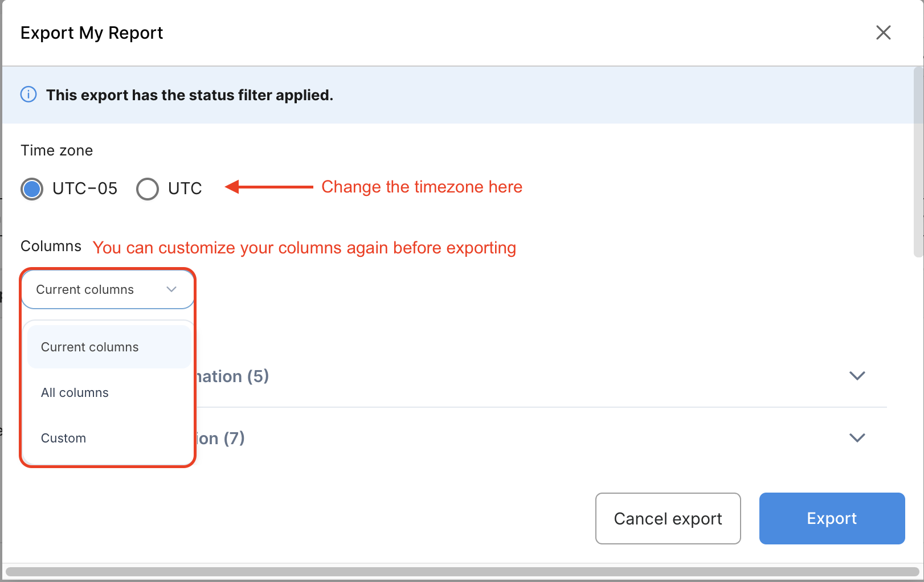
Task: Click the blue Export button
Action: click(832, 518)
